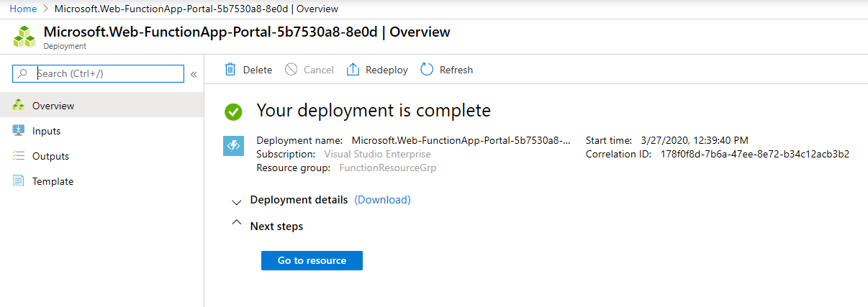
Task: Click the Outputs list icon
Action: pyautogui.click(x=19, y=156)
